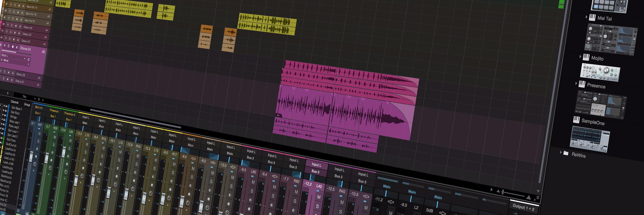This screenshot has width=644, height=215.
Task: Click the arrangement zoom slider handle
Action: (x=502, y=192)
